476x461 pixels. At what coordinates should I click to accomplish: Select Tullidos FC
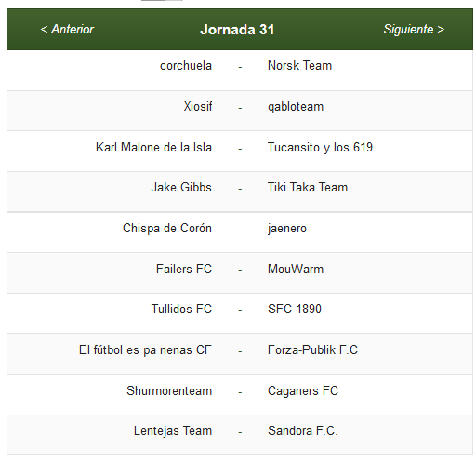coord(181,309)
